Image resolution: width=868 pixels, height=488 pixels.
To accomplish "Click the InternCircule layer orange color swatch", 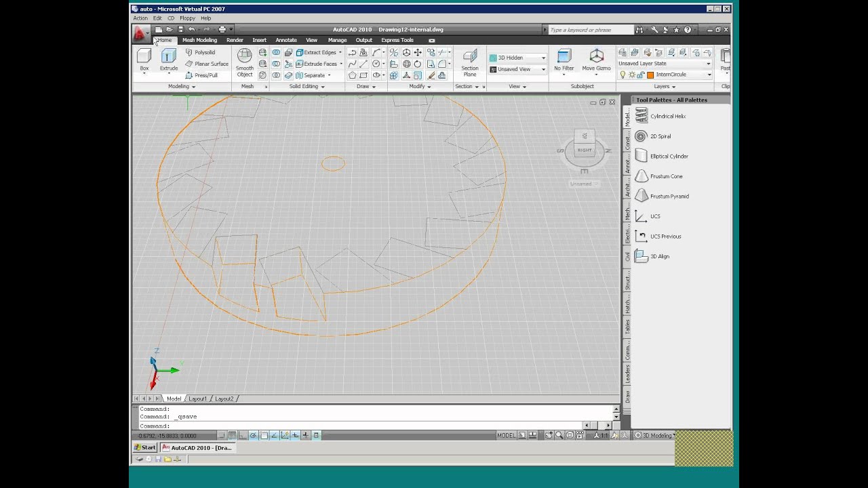I will tap(650, 75).
